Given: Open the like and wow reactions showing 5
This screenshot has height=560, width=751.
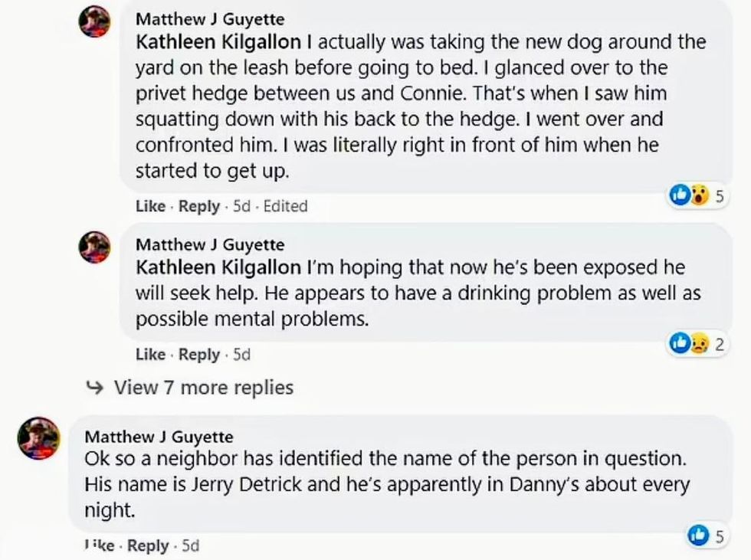Looking at the screenshot, I should tap(697, 195).
